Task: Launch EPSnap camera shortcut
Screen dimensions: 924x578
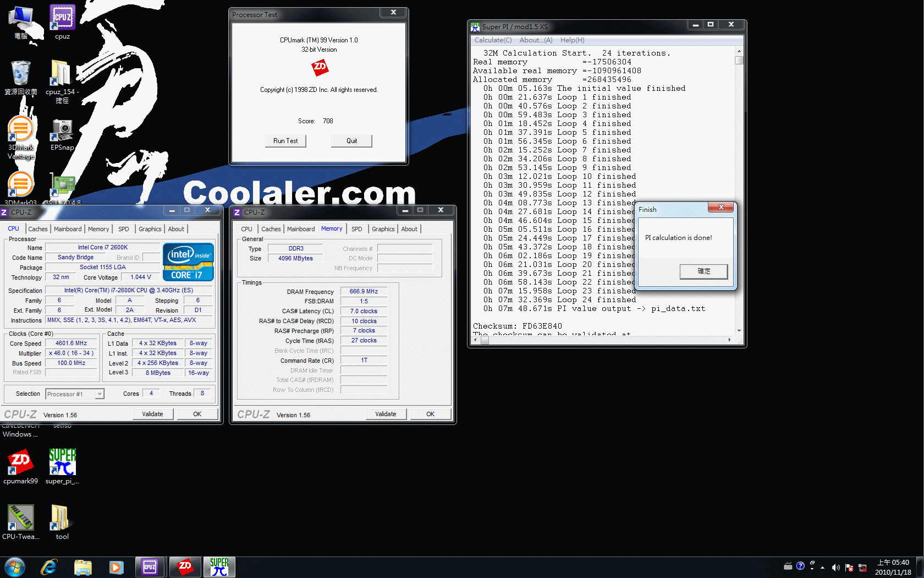Action: 62,134
